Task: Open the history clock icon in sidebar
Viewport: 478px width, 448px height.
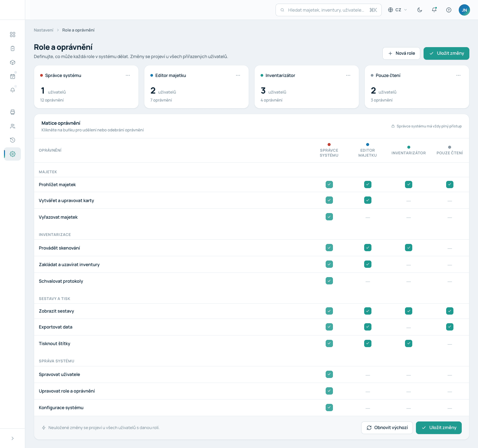Action: pos(13,140)
